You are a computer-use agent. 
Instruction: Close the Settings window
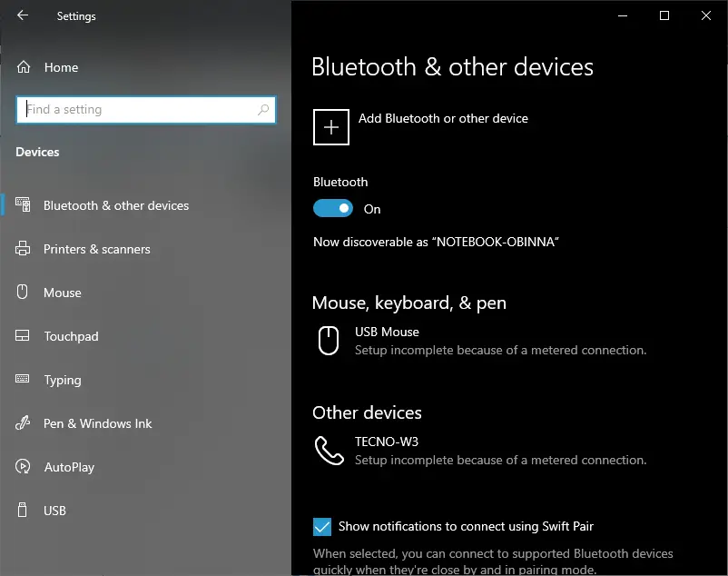click(x=705, y=15)
